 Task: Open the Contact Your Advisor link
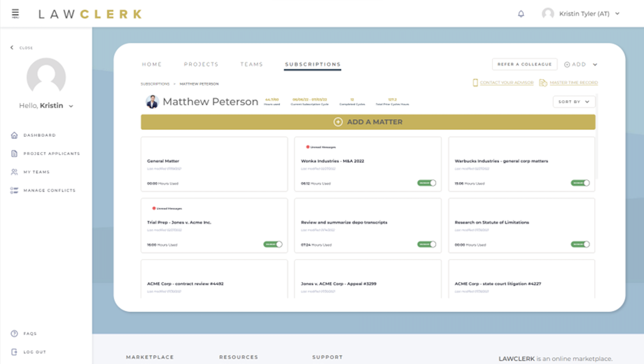(x=503, y=83)
